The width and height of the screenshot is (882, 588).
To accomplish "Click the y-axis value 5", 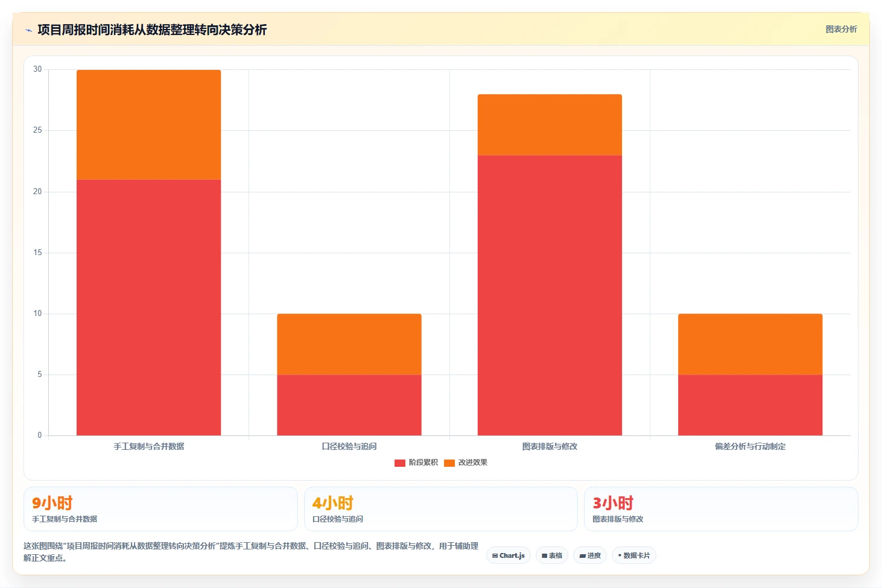I will click(40, 375).
